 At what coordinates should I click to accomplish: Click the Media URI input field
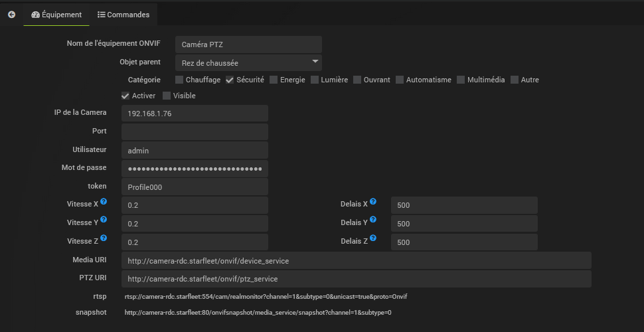[x=357, y=260]
